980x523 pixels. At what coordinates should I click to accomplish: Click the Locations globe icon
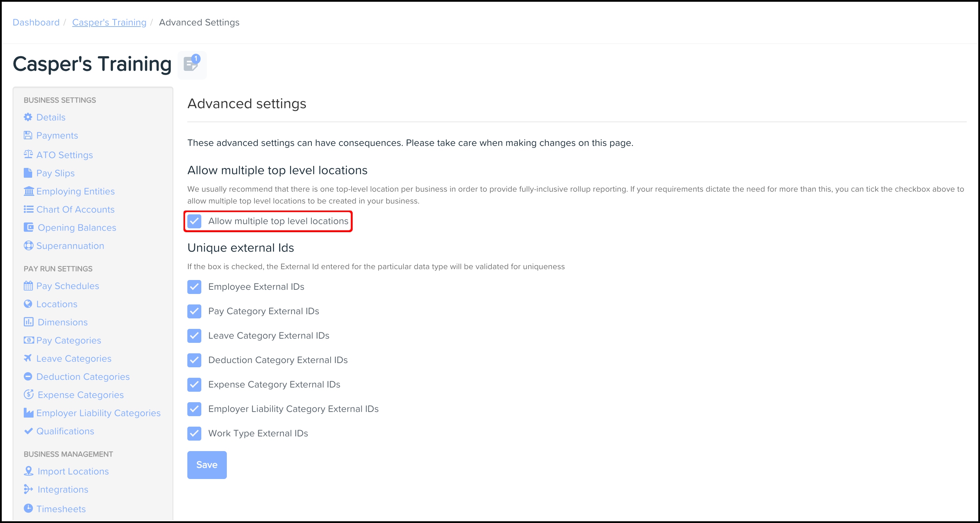(x=28, y=304)
